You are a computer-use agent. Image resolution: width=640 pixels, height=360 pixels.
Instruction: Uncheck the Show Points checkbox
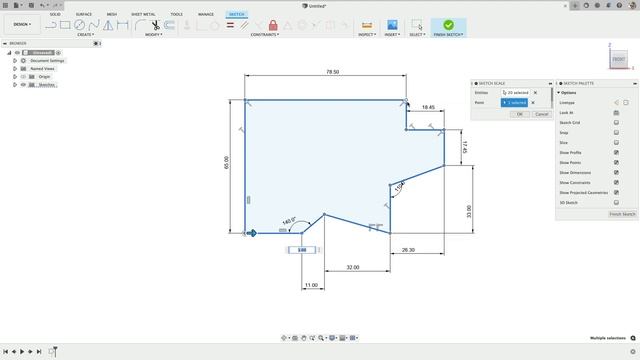pyautogui.click(x=616, y=162)
